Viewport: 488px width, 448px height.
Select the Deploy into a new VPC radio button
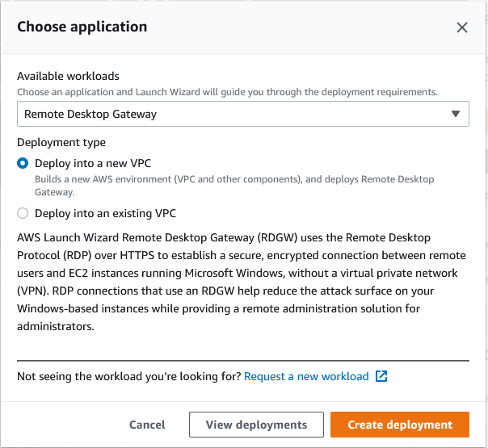(x=23, y=163)
